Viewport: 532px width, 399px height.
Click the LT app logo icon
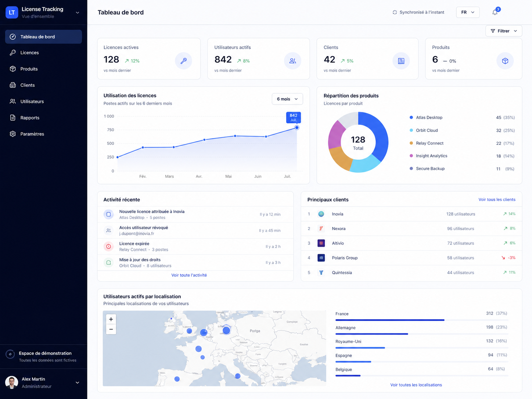[x=12, y=12]
